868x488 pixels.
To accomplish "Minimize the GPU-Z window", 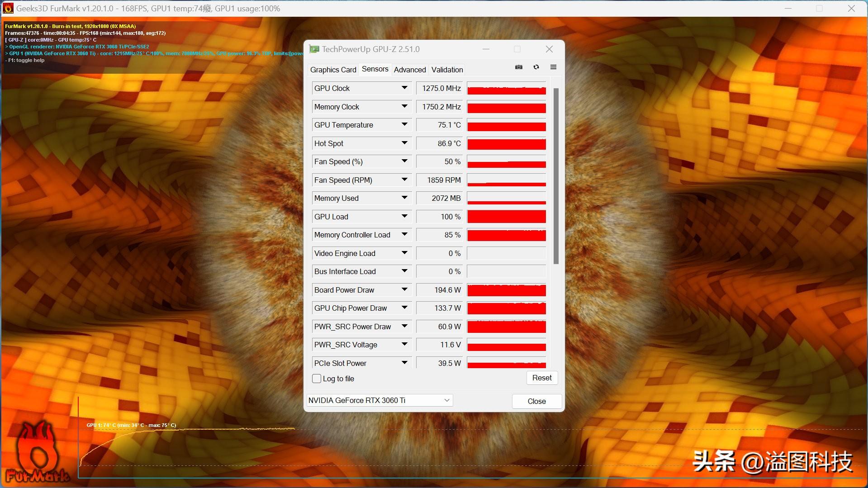I will (486, 49).
